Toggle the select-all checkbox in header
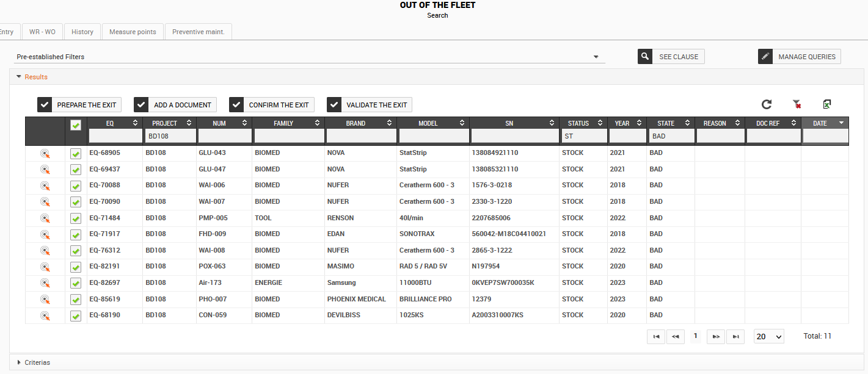Viewport: 868px width, 374px height. (x=76, y=125)
